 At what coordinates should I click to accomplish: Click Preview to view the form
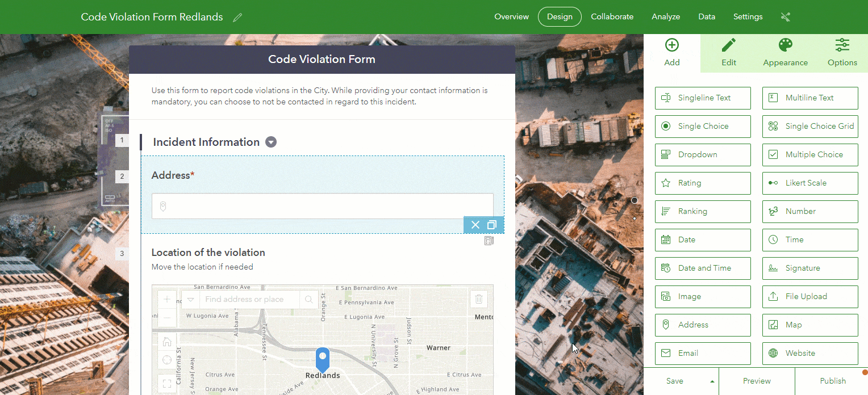[x=757, y=381]
